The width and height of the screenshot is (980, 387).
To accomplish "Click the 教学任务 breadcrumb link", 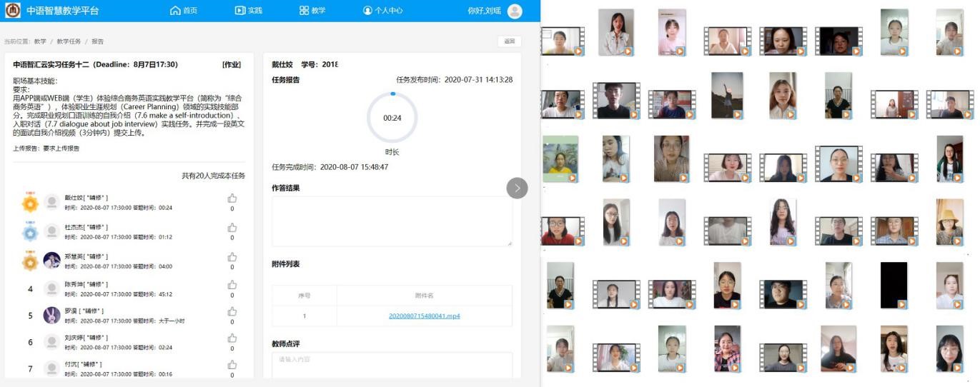I will pos(69,41).
